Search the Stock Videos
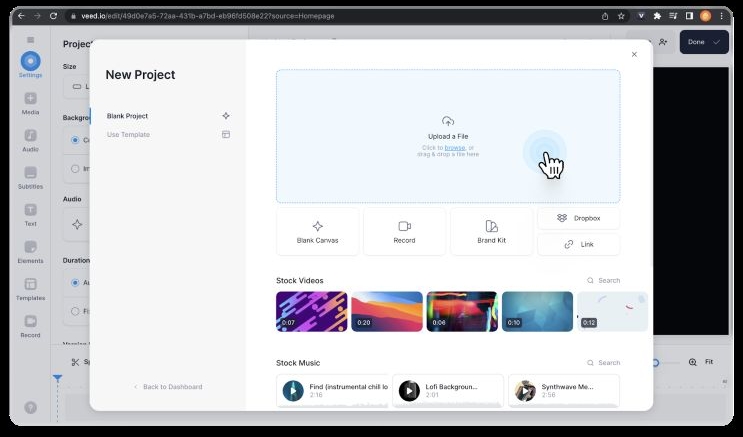 [604, 281]
